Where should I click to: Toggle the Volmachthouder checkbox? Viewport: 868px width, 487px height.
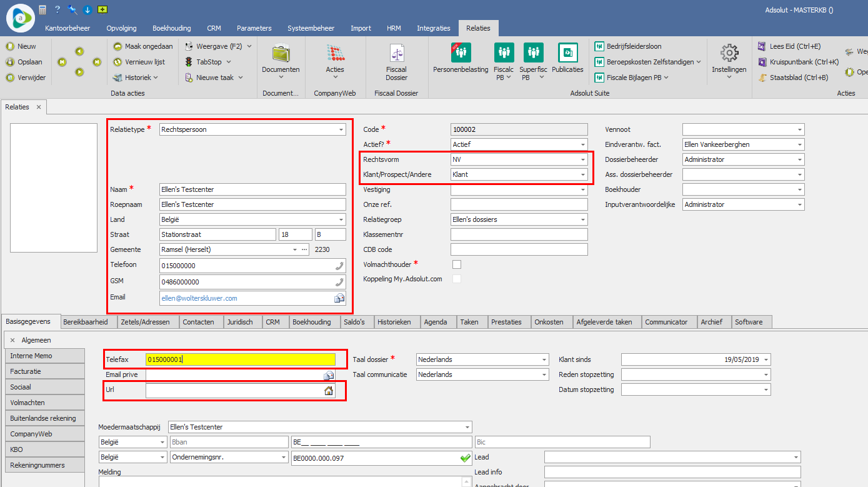click(457, 264)
